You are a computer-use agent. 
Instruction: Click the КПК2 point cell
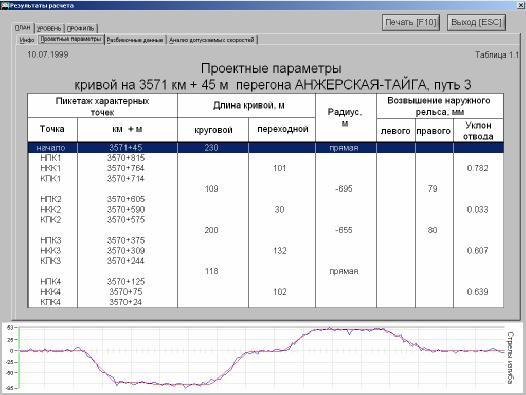point(51,219)
